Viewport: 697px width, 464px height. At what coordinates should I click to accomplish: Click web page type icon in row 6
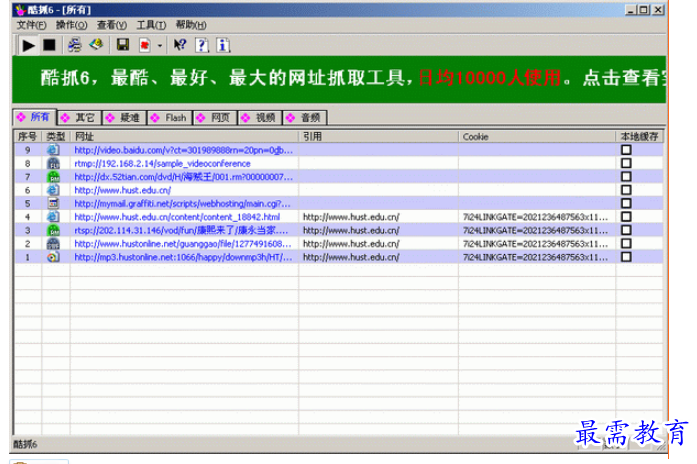[x=53, y=190]
